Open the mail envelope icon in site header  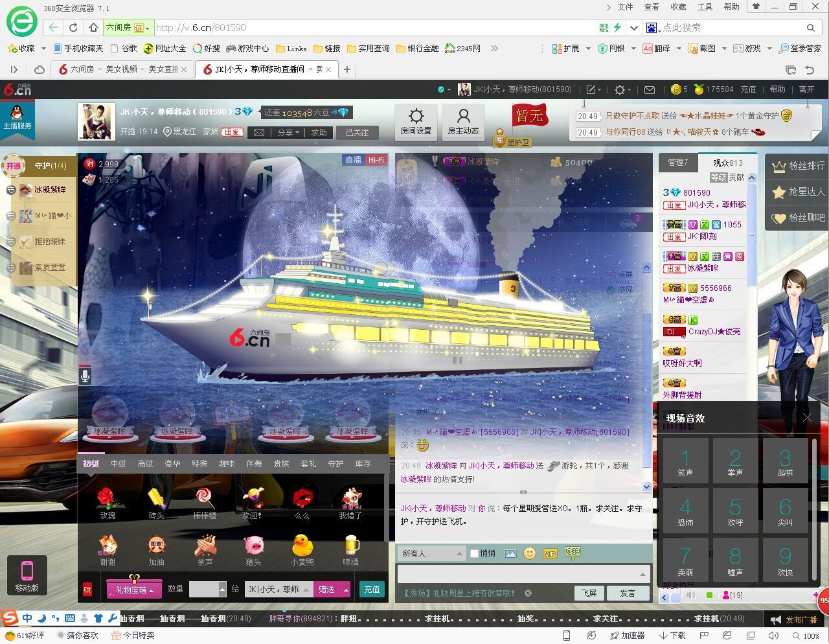[650, 89]
